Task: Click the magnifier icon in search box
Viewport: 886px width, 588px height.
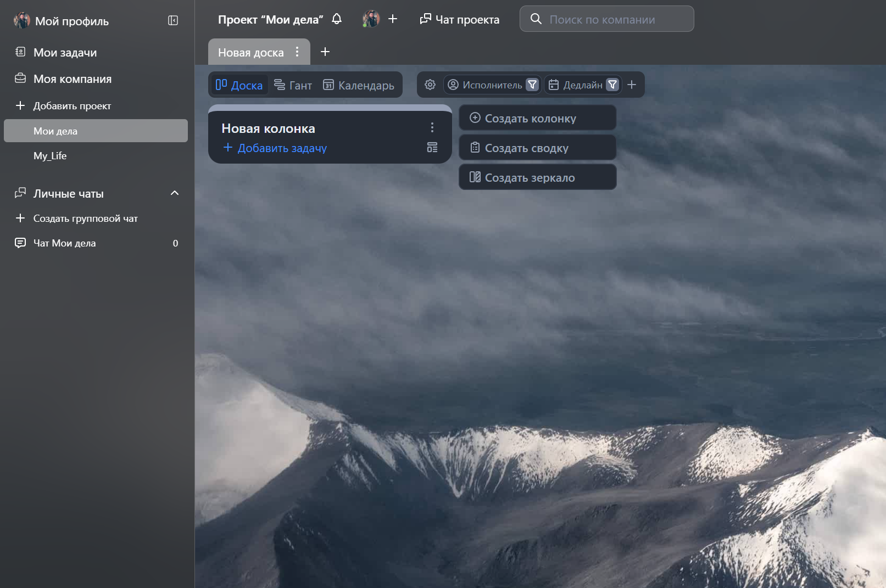Action: coord(536,19)
